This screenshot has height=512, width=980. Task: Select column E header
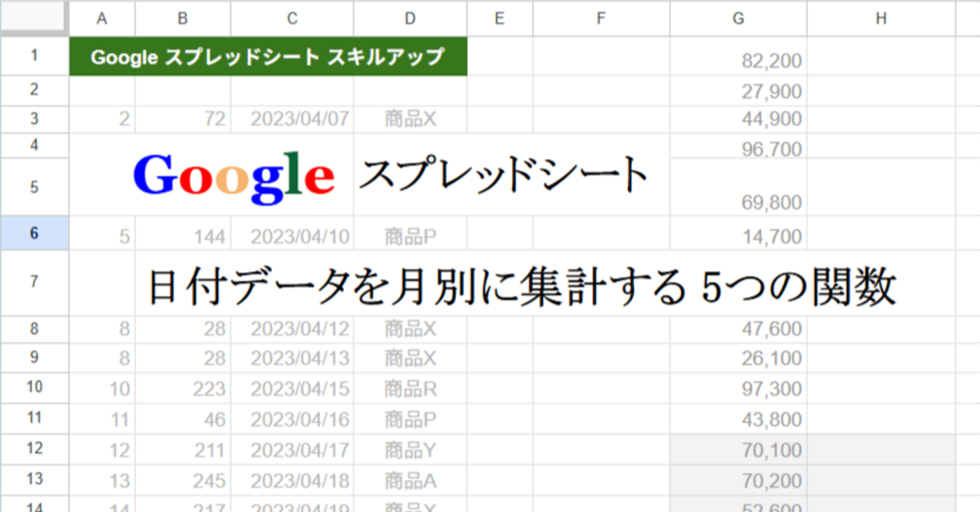click(500, 18)
